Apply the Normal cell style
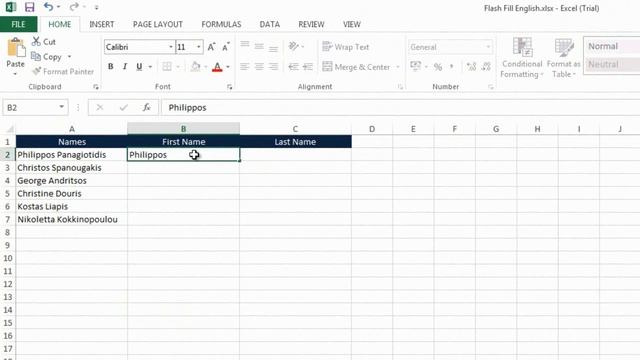 pyautogui.click(x=612, y=46)
